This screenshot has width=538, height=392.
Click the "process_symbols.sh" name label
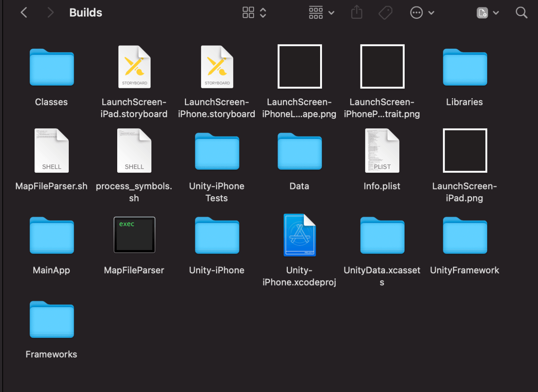134,192
